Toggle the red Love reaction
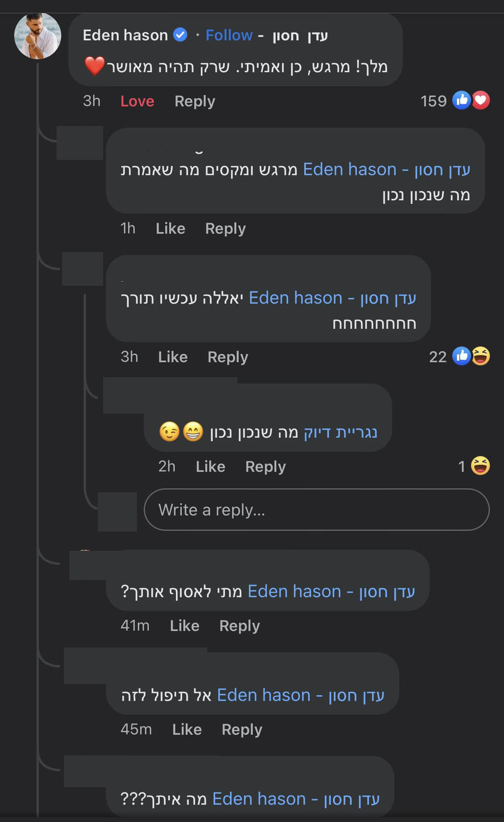Viewport: 504px width, 822px height. (x=137, y=101)
